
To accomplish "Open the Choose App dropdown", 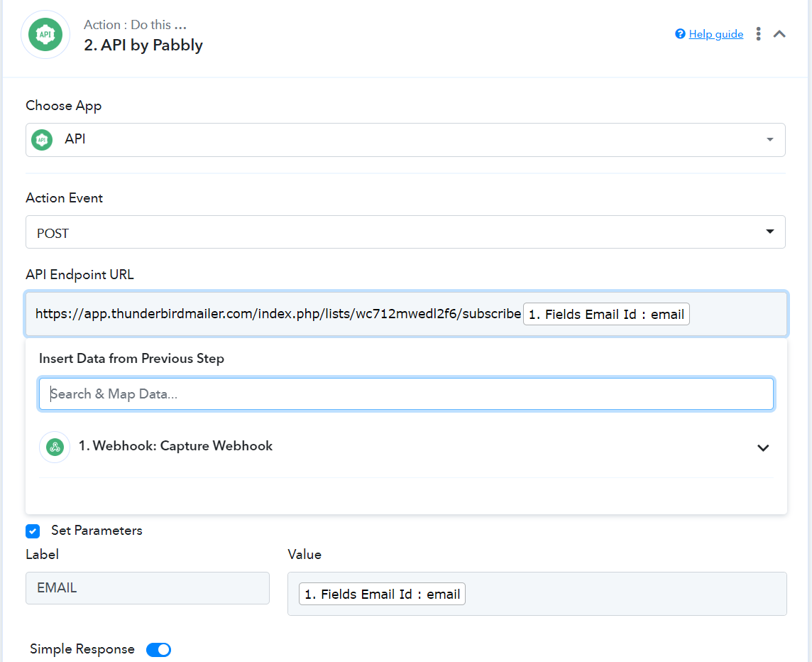I will pos(405,140).
